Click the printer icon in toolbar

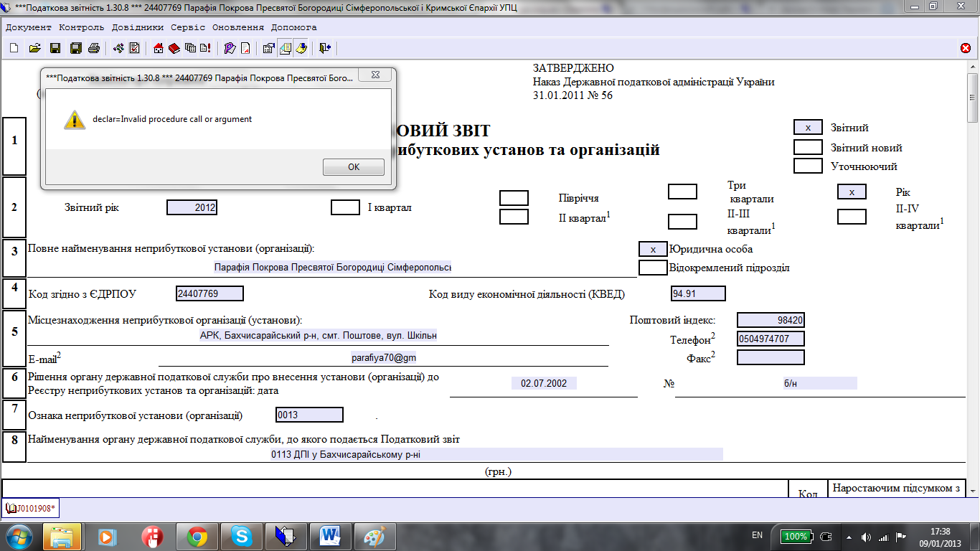(93, 48)
